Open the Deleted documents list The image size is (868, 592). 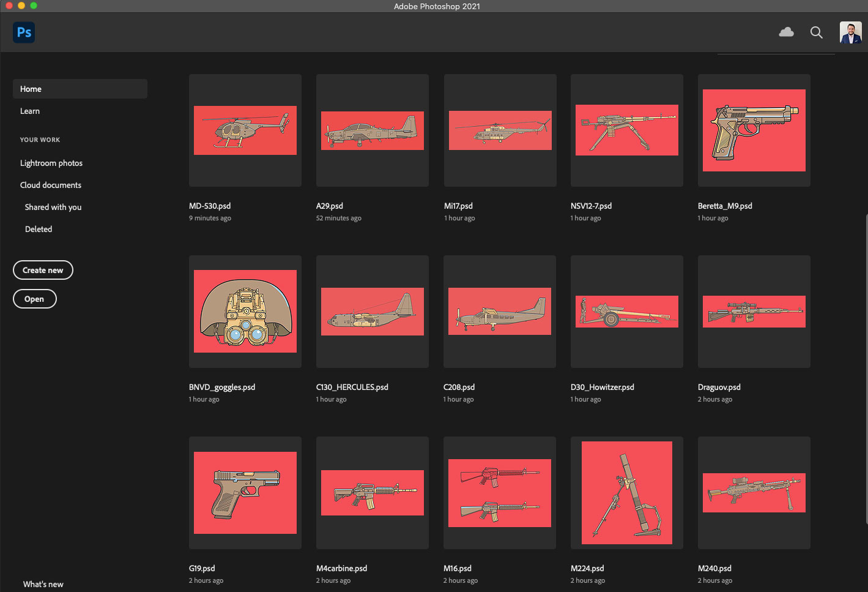point(39,229)
